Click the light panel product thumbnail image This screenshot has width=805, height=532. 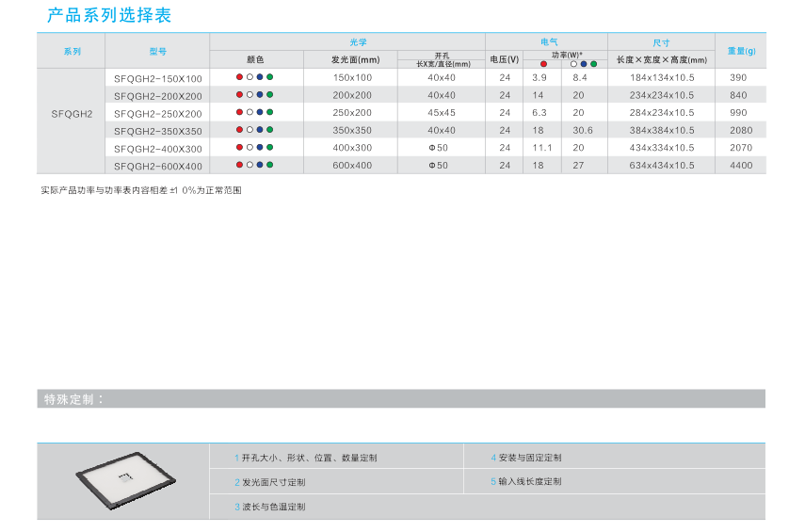coord(122,480)
